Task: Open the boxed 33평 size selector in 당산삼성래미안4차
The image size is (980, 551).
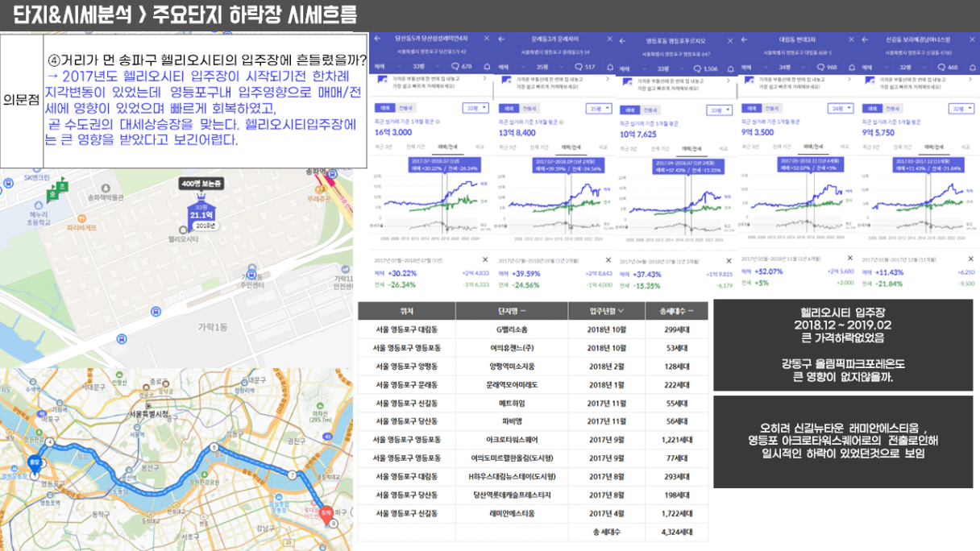Action: pyautogui.click(x=475, y=107)
